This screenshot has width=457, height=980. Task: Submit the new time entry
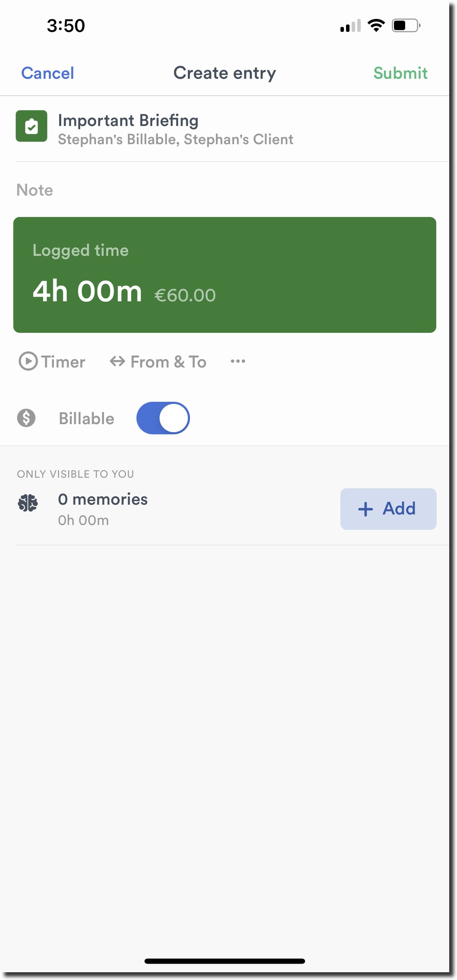[400, 72]
